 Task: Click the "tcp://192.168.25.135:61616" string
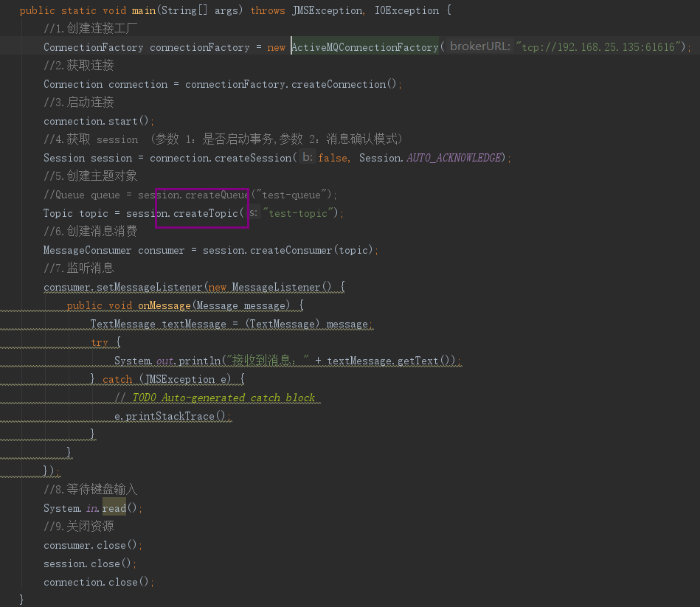pos(600,47)
